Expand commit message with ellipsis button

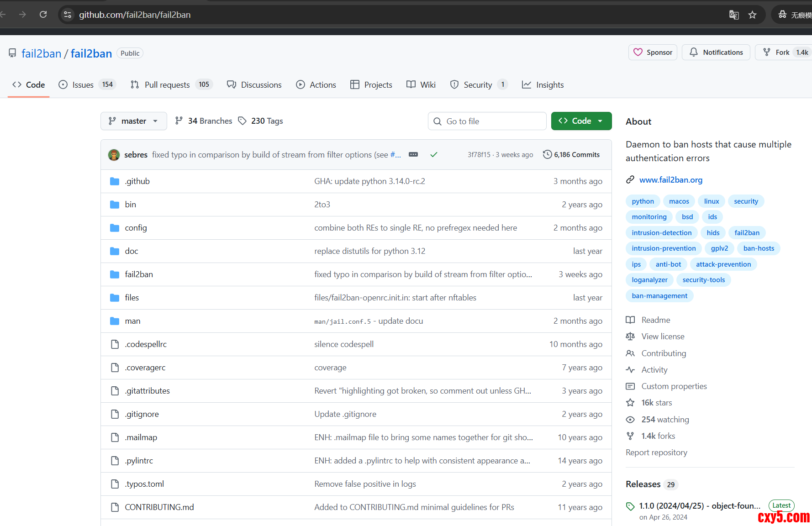coord(413,155)
